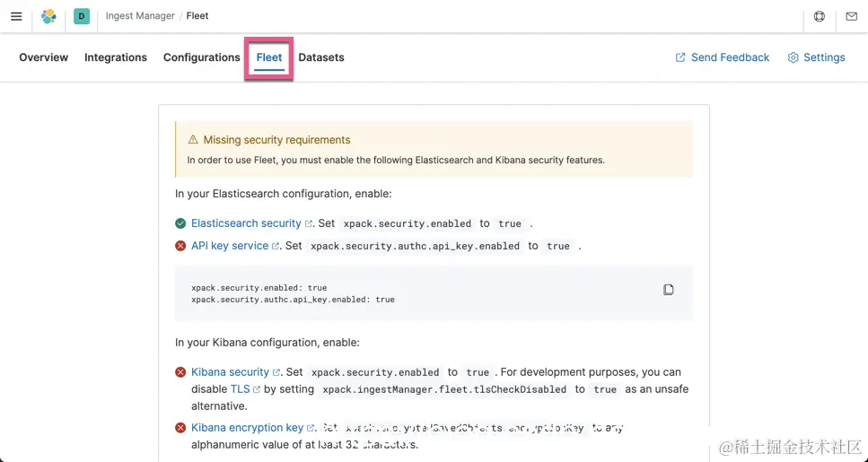The image size is (868, 462).
Task: Click code line 'xpack.security.enabled: true'
Action: click(x=259, y=288)
